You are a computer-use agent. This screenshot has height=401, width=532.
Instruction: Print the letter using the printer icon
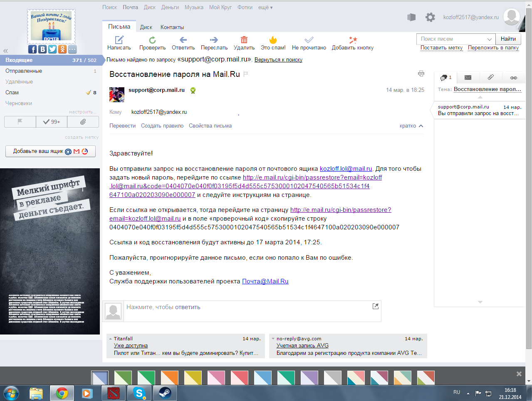point(421,74)
